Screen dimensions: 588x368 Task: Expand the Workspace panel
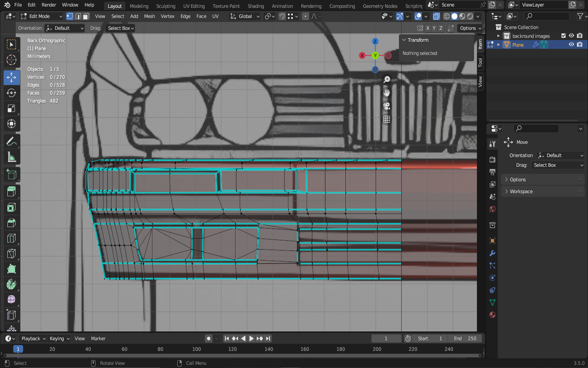pos(521,191)
